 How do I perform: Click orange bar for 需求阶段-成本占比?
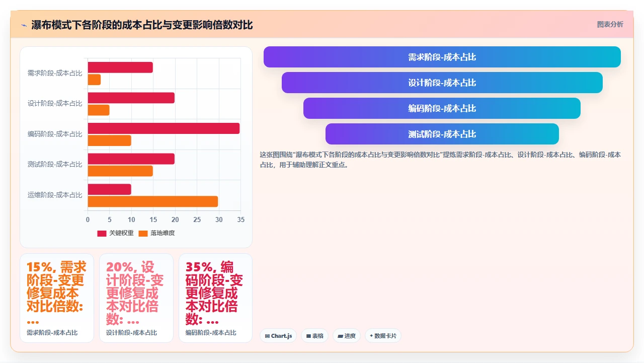click(x=94, y=80)
